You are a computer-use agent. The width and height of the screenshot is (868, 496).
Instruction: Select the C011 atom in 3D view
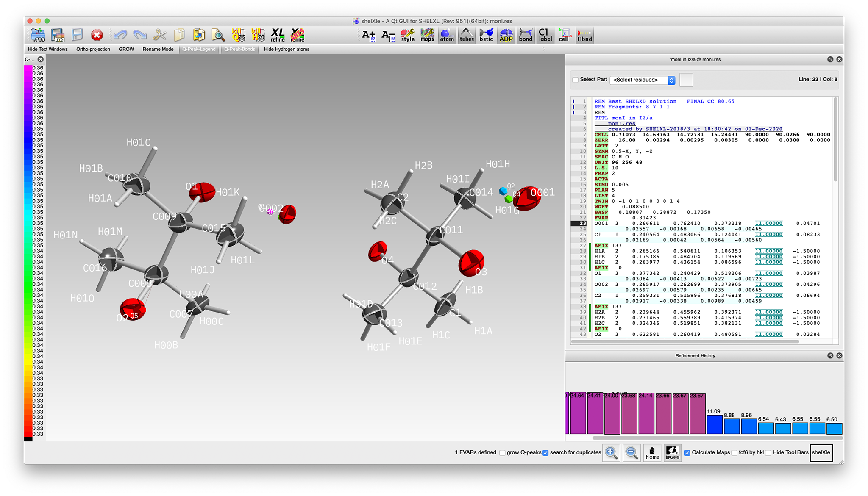point(435,236)
